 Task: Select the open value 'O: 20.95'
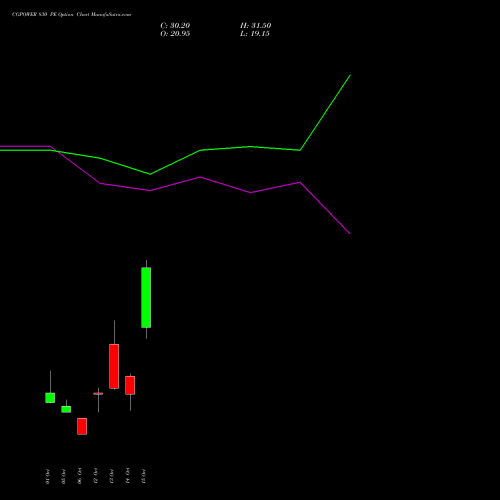click(x=175, y=34)
